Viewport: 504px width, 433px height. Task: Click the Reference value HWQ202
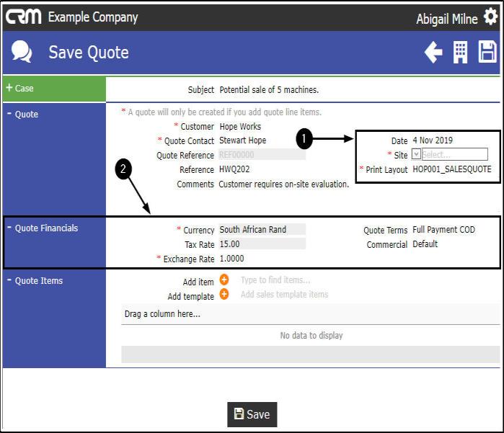[234, 169]
